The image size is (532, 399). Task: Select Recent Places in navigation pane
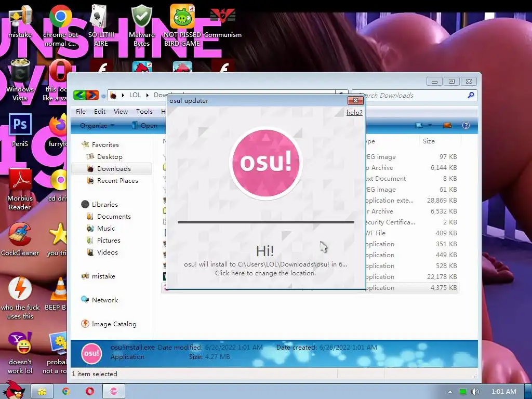click(112, 180)
